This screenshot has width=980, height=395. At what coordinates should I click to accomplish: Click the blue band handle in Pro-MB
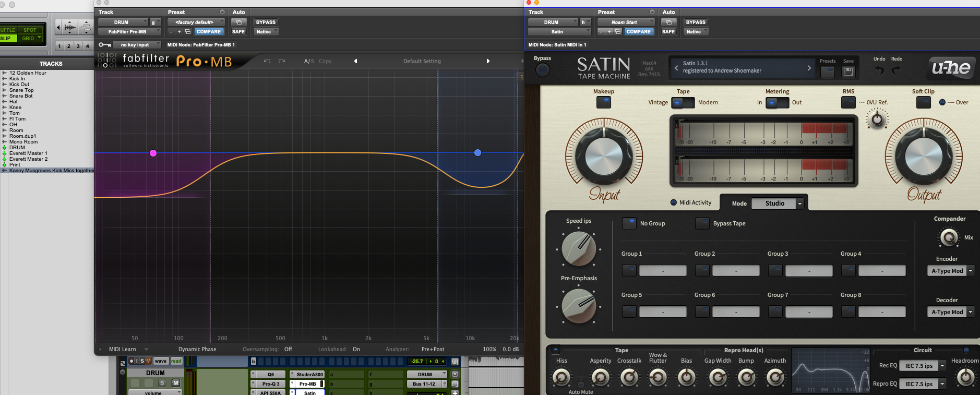(477, 153)
